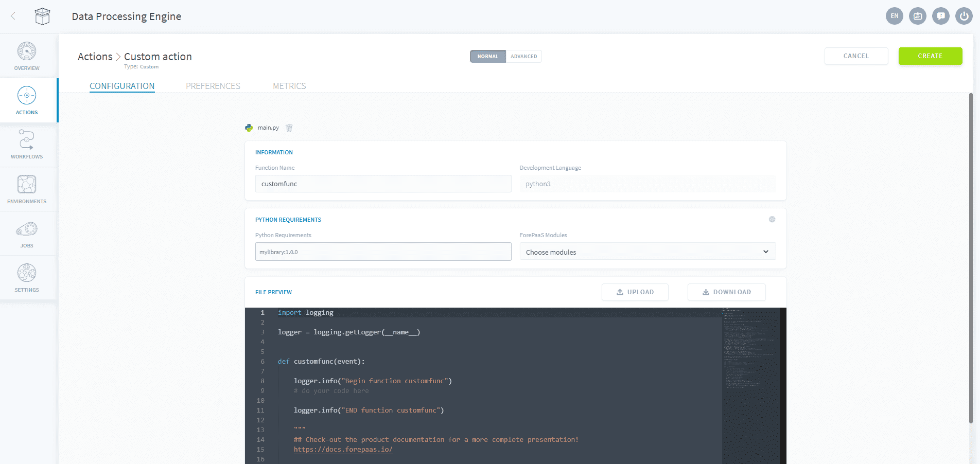
Task: Open the Settings section in sidebar
Action: [x=27, y=278]
